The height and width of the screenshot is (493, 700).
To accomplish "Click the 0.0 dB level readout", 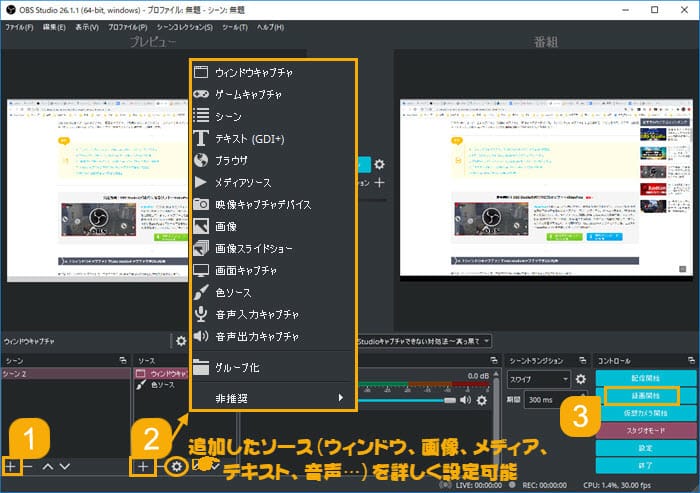I will coord(478,376).
